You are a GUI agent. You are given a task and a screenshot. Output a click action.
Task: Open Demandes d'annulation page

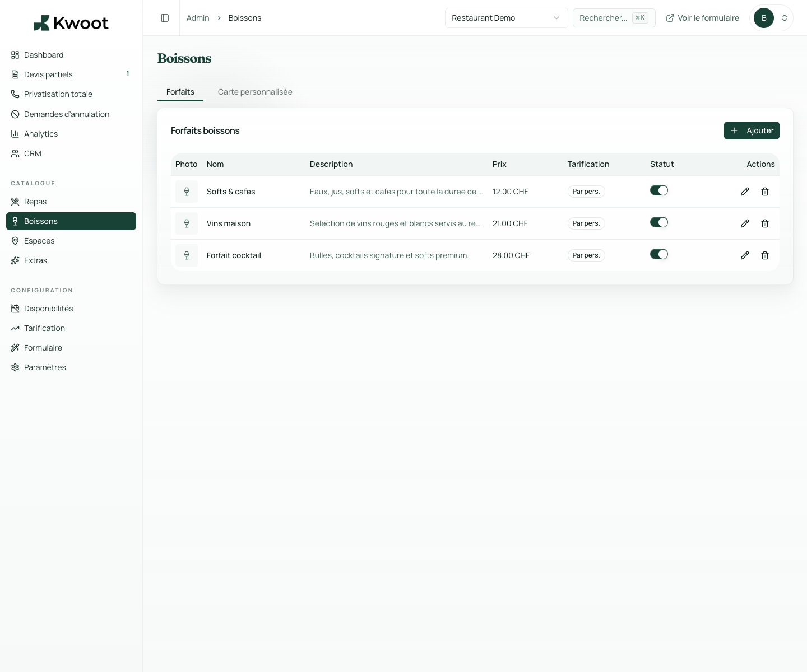(71, 114)
